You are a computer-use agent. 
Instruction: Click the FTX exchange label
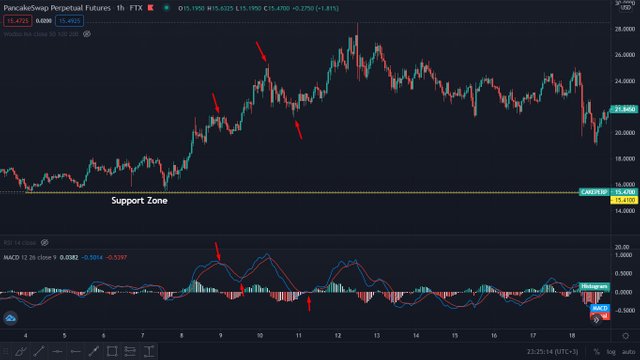pos(136,8)
